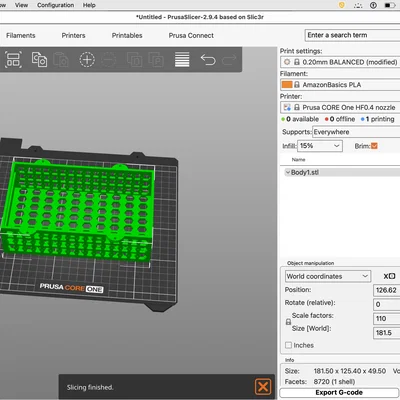Click the battery icon in menu bar
The height and width of the screenshot is (400, 400).
tap(390, 5)
